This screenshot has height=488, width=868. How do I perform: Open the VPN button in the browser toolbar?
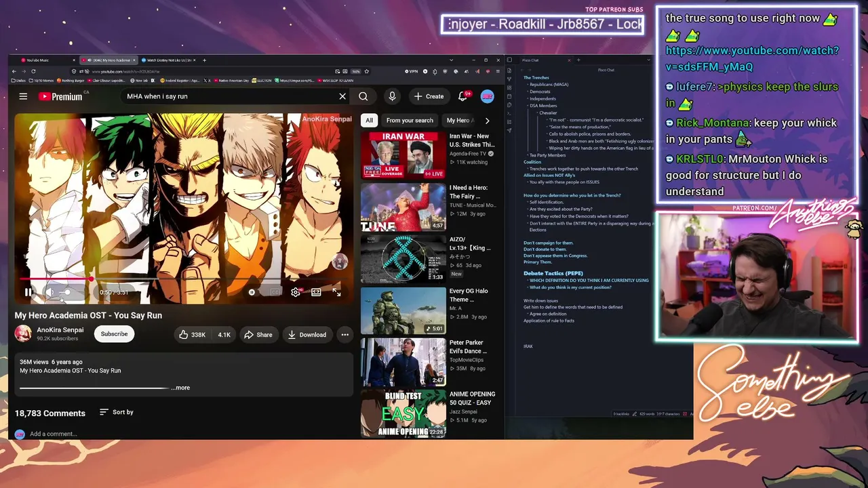pos(412,71)
